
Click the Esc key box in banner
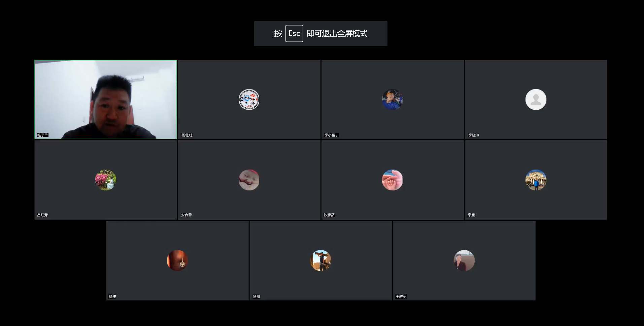(294, 34)
